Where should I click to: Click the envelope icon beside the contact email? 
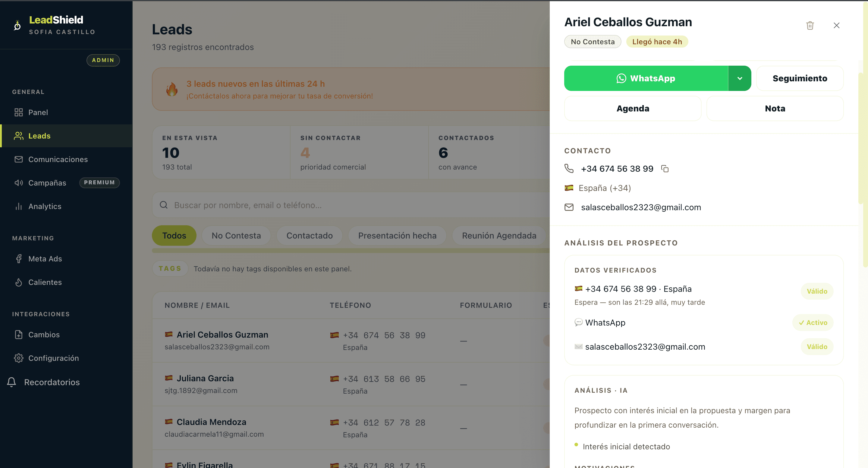(x=569, y=207)
